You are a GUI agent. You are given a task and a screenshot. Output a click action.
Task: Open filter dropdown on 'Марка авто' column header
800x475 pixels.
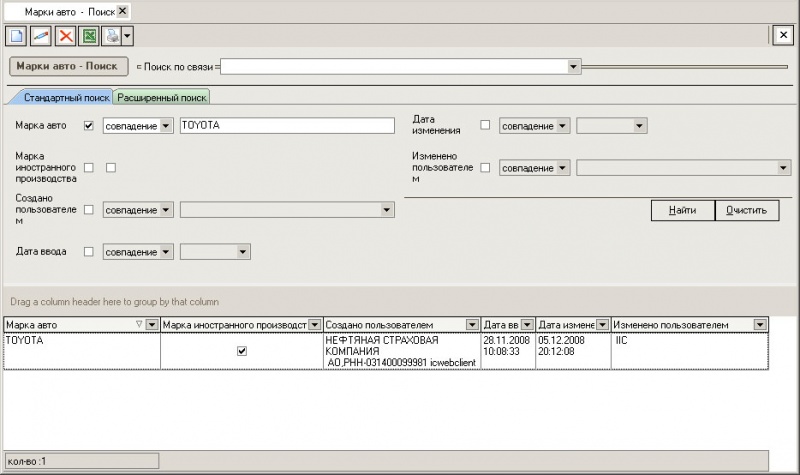tap(152, 325)
